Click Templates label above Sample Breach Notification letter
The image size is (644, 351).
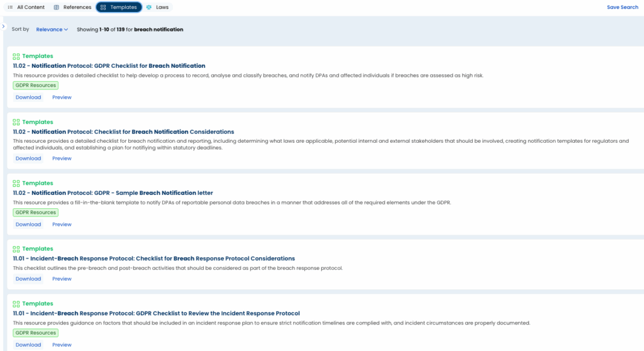click(37, 183)
